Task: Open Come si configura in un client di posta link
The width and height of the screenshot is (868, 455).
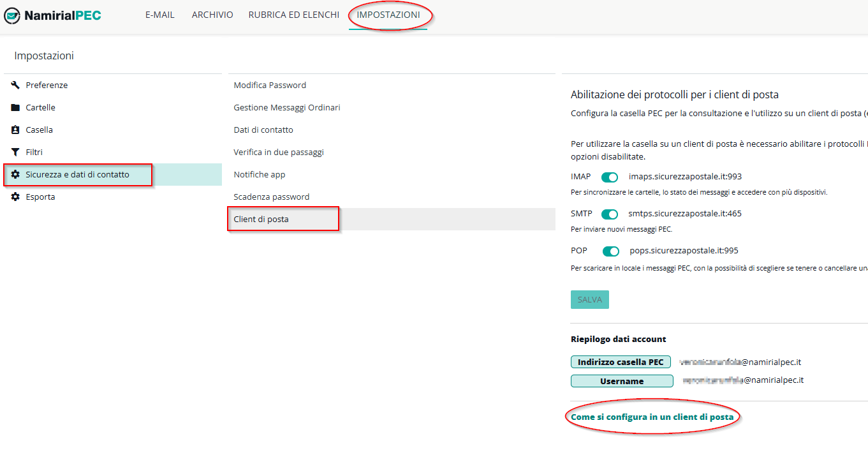Action: (x=652, y=417)
